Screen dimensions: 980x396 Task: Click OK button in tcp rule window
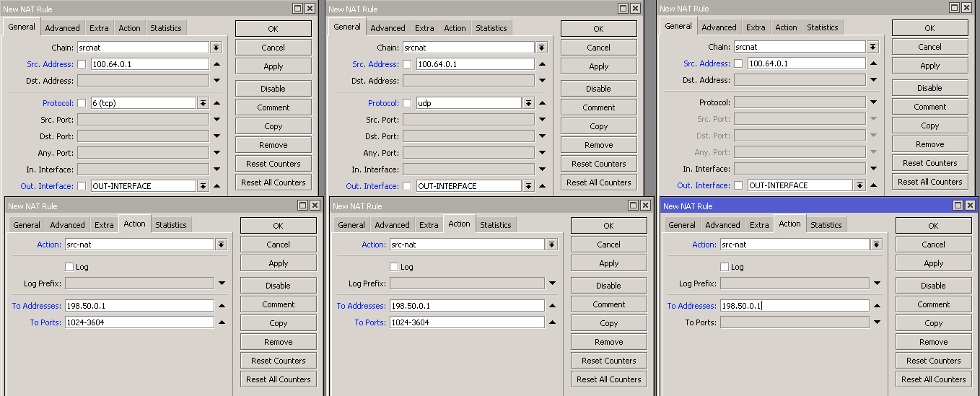pos(273,29)
